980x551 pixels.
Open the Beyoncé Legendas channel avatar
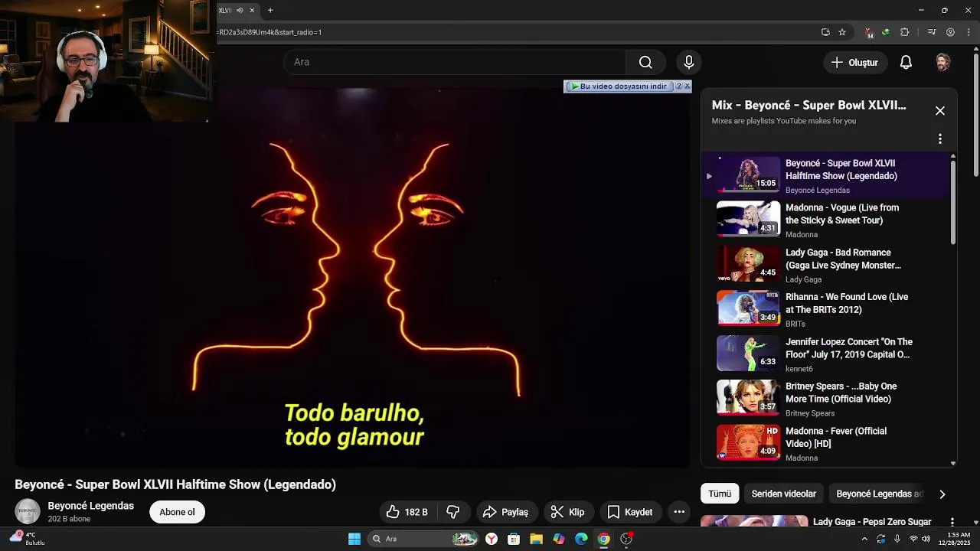click(28, 512)
